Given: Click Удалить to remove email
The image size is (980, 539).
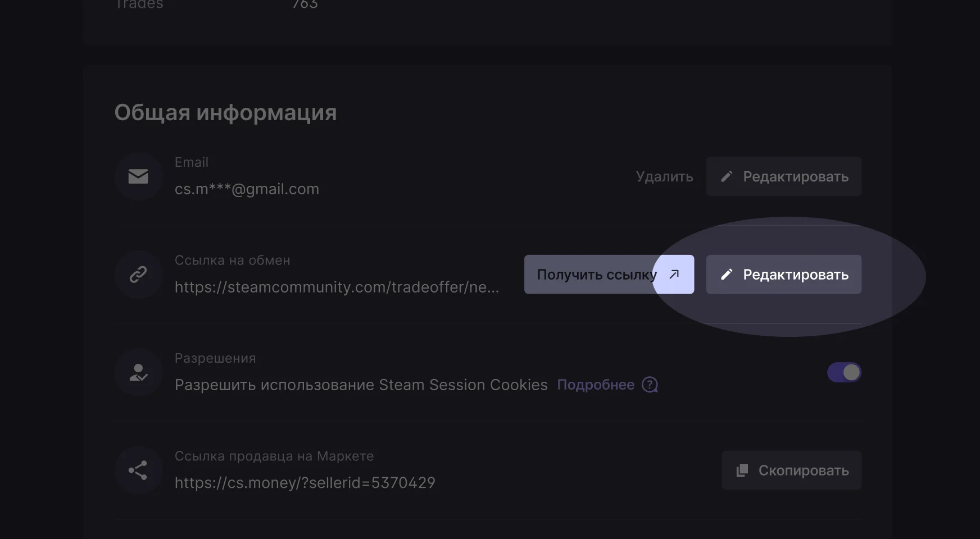Looking at the screenshot, I should point(664,176).
